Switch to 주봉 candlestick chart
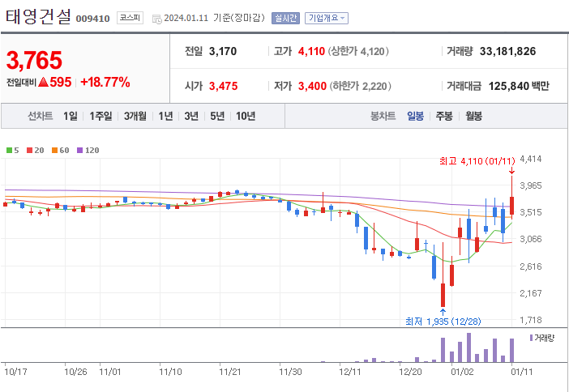 tap(444, 117)
